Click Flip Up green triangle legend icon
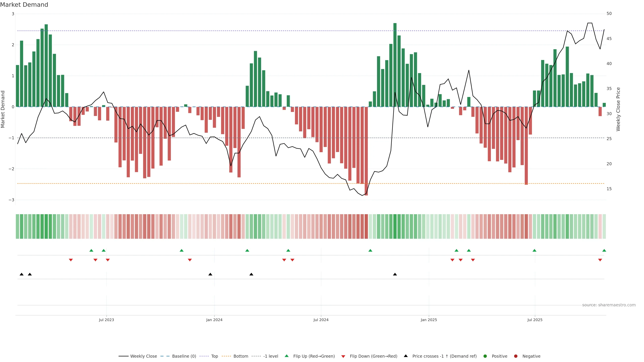Viewport: 644px width, 362px height. [x=287, y=356]
